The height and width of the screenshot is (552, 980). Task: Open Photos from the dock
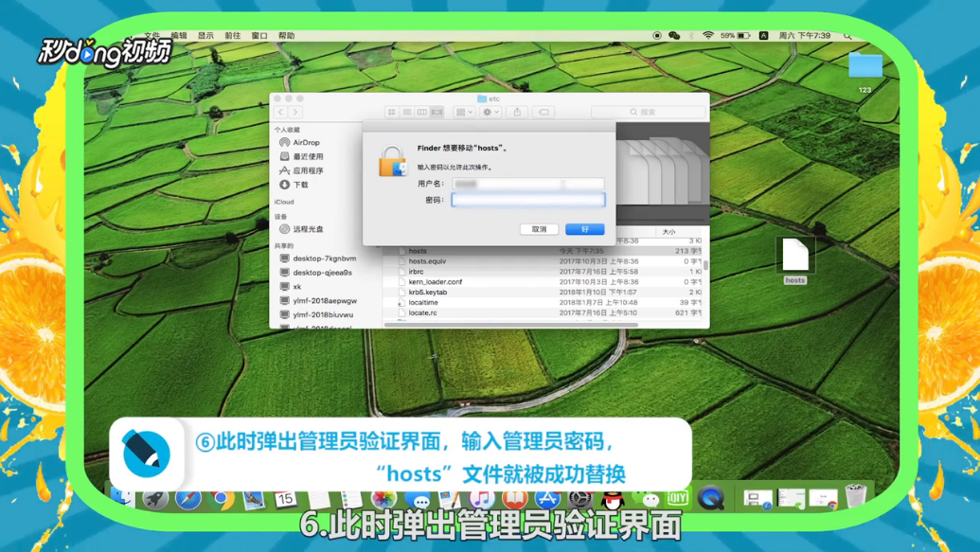click(x=383, y=499)
